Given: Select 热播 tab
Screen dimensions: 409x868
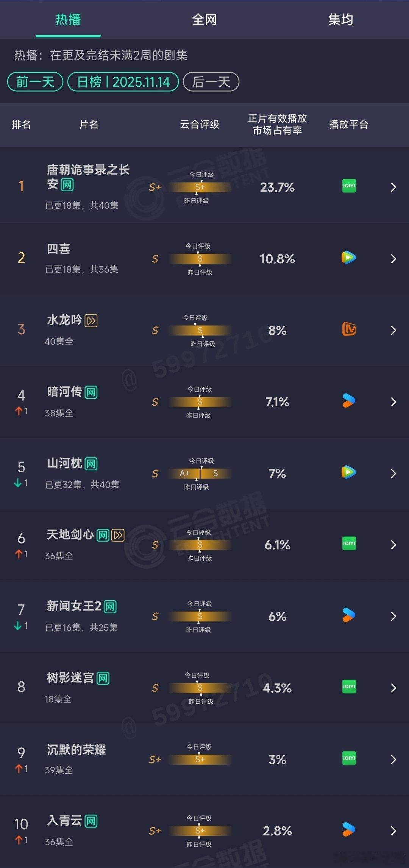Looking at the screenshot, I should (68, 20).
